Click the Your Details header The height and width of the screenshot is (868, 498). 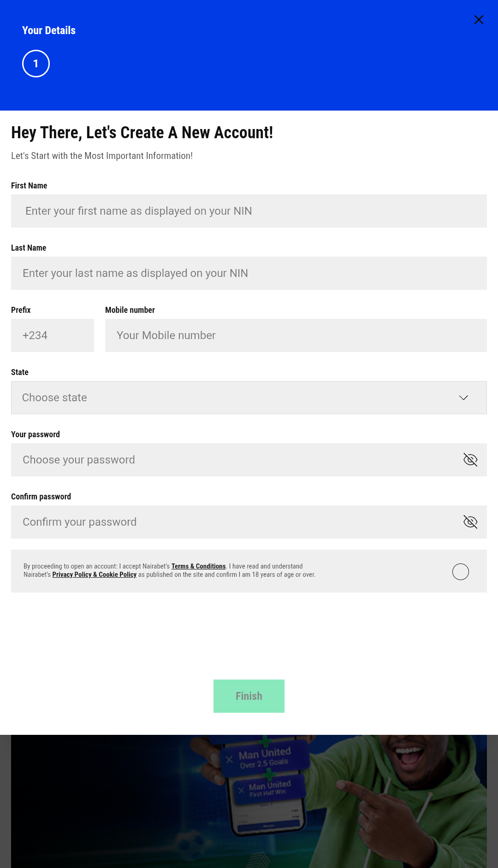tap(49, 30)
